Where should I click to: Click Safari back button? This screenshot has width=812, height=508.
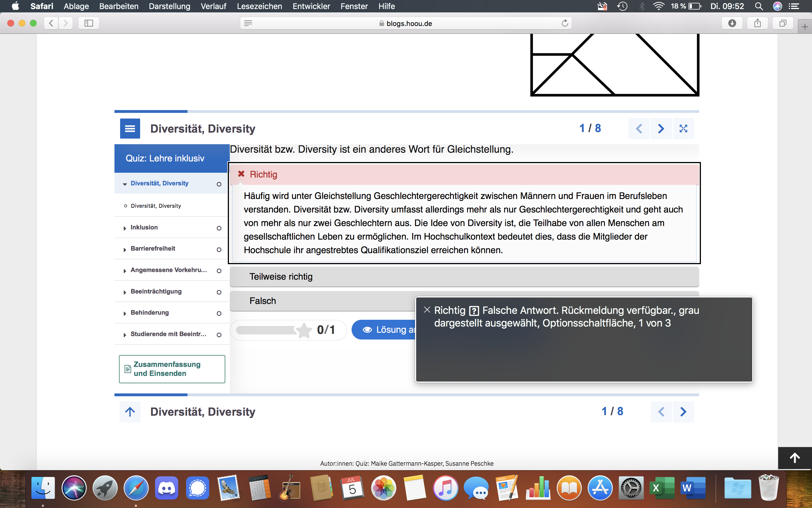pyautogui.click(x=51, y=23)
